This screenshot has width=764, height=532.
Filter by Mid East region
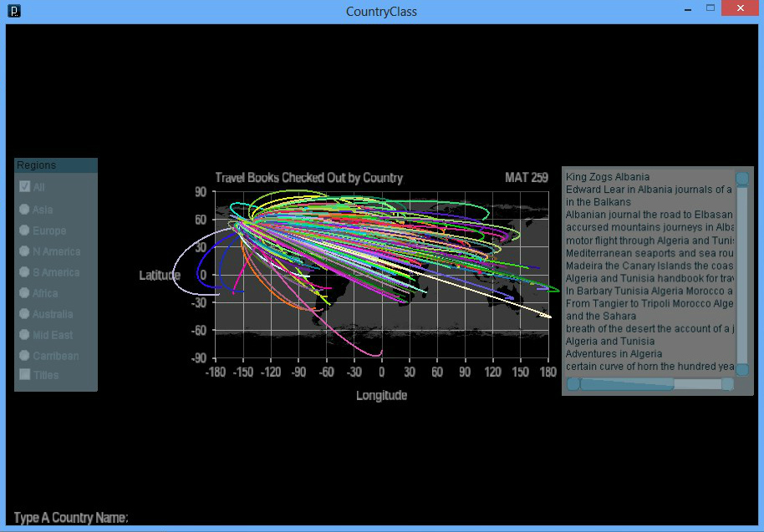coord(25,335)
